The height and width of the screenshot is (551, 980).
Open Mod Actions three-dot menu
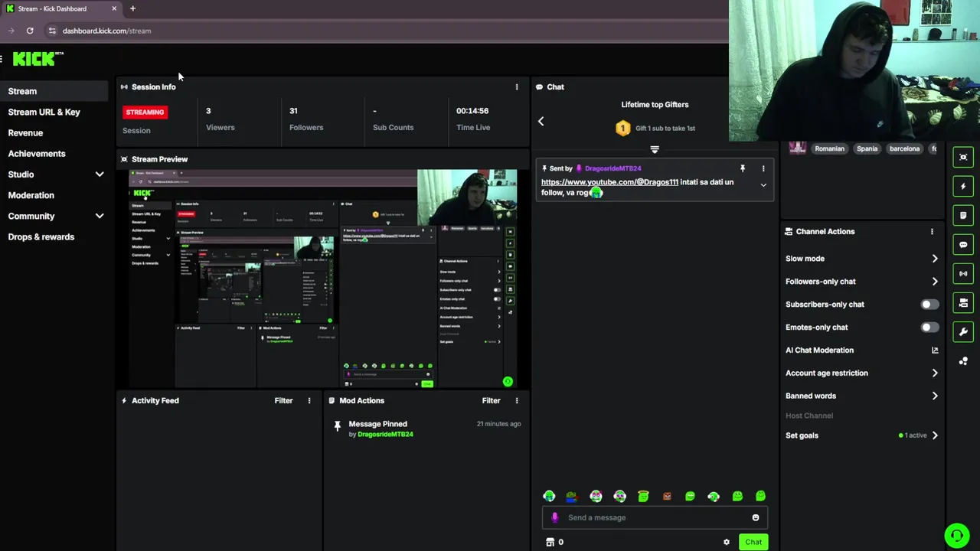(x=517, y=400)
